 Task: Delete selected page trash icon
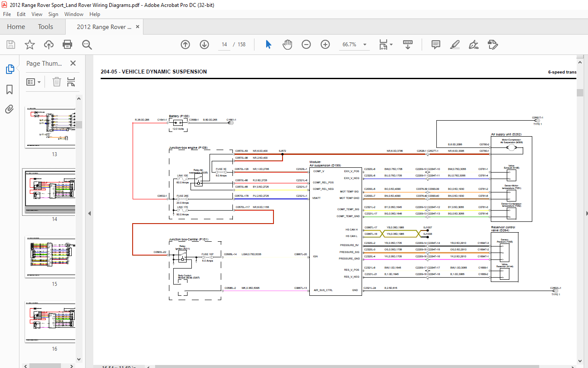(x=57, y=82)
